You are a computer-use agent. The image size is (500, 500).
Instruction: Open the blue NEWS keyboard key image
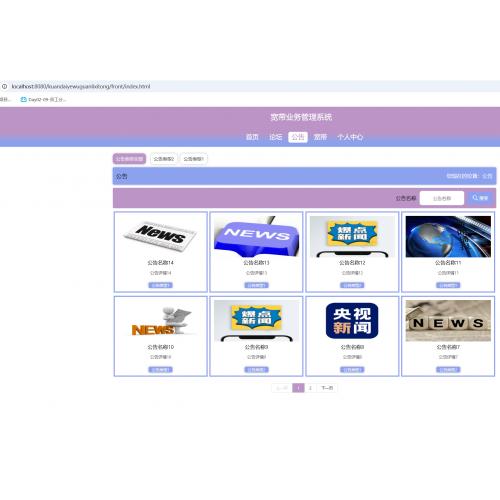pyautogui.click(x=256, y=236)
